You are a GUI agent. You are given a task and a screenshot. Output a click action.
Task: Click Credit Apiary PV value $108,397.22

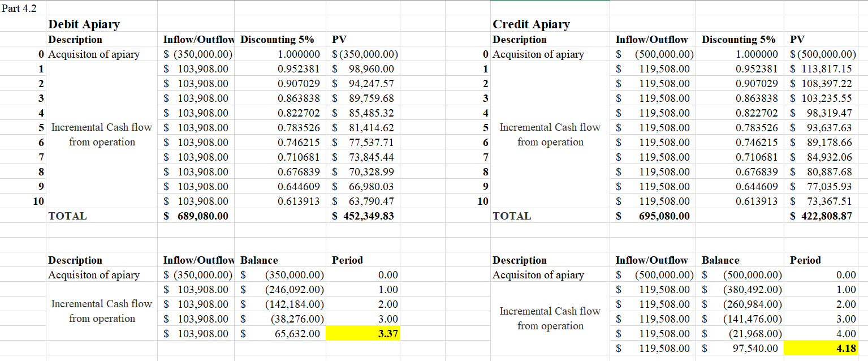pos(821,84)
